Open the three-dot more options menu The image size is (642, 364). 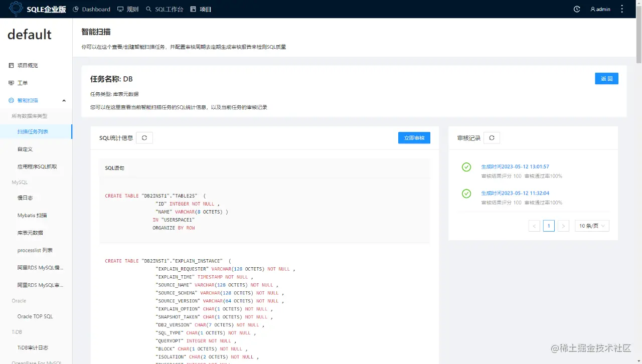tap(622, 9)
